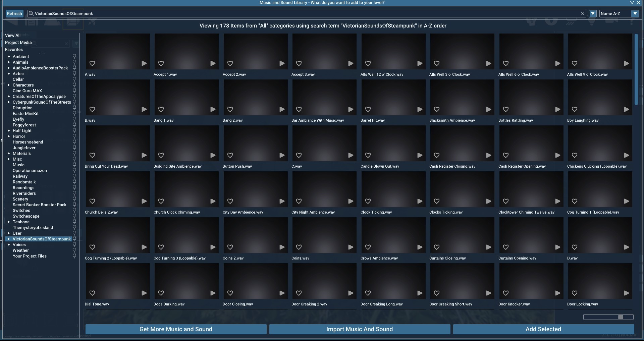Expand the Horror category
644x341 pixels.
pyautogui.click(x=9, y=136)
